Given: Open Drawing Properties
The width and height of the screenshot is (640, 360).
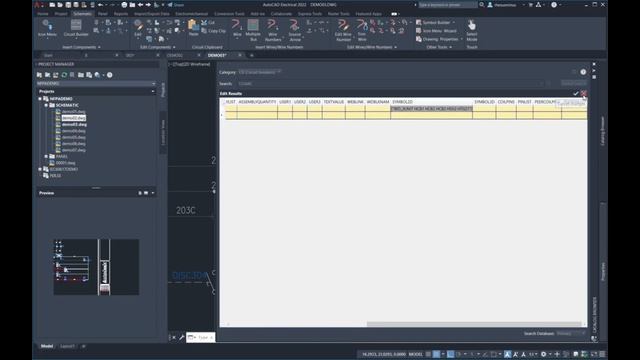Looking at the screenshot, I should point(437,39).
